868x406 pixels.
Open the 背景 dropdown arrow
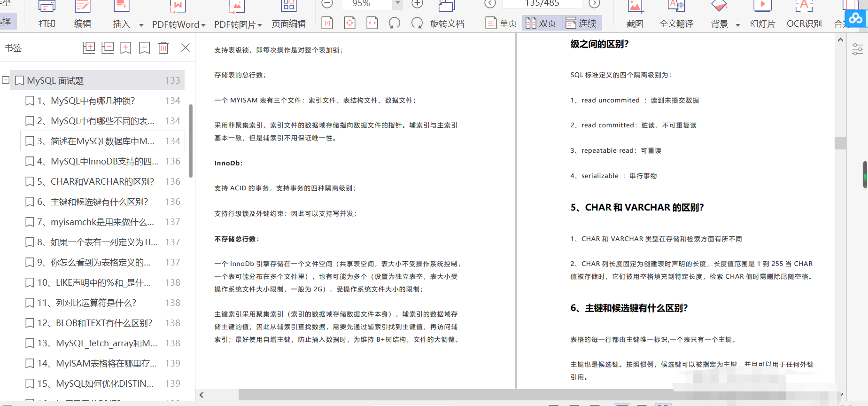coord(738,25)
